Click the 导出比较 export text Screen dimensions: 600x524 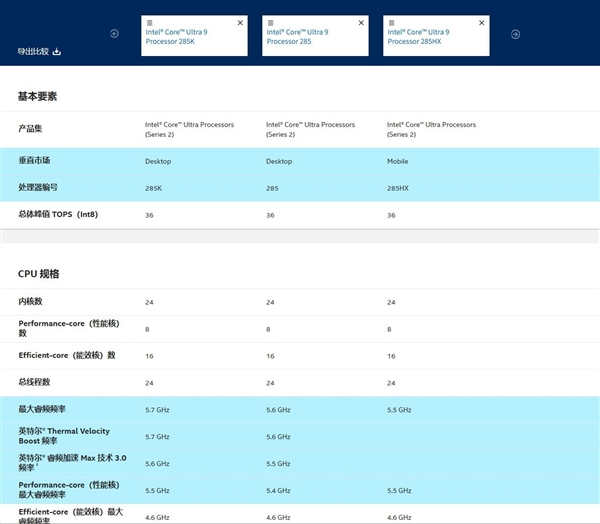click(x=32, y=51)
